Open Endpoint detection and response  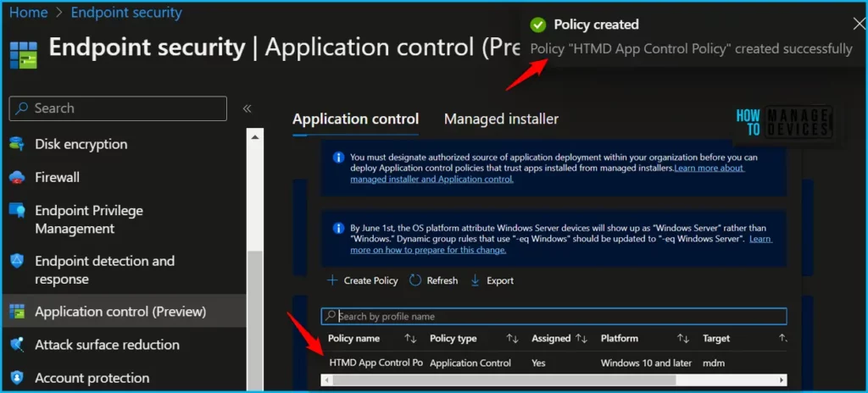pos(104,270)
